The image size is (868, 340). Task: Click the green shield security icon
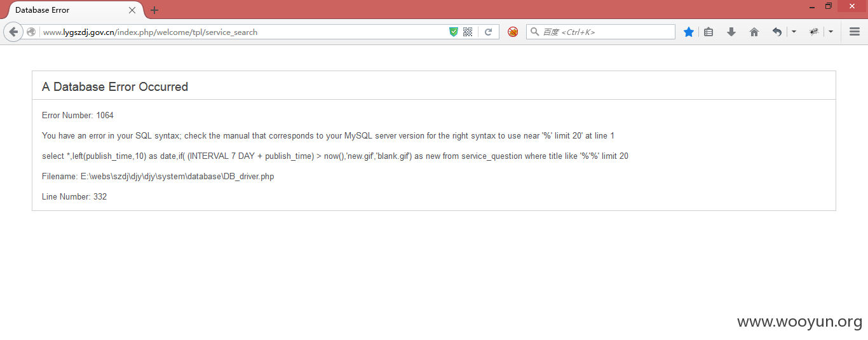454,32
